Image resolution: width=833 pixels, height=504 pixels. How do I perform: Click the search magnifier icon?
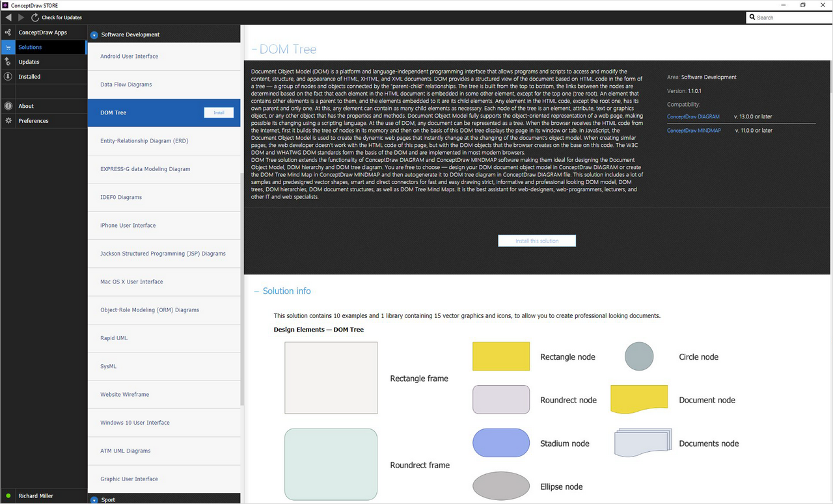tap(753, 18)
